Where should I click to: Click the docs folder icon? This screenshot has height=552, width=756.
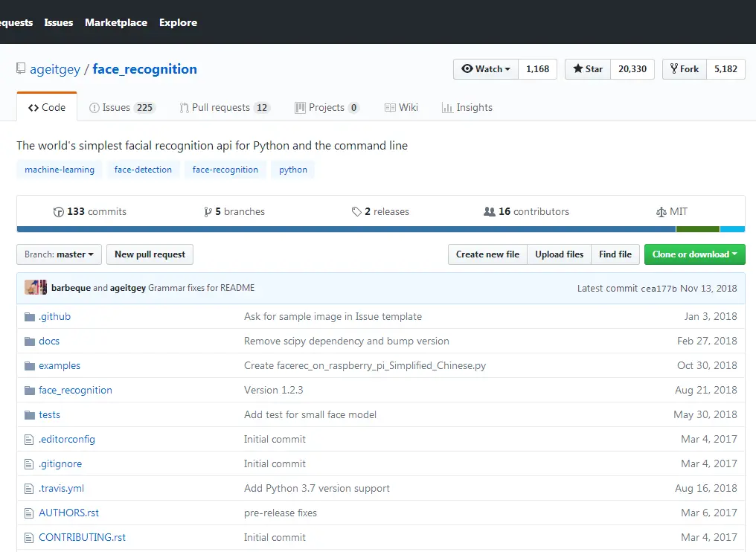pos(30,341)
